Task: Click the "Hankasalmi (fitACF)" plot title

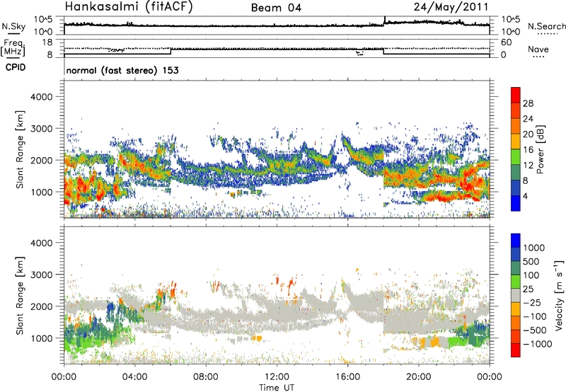Action: click(129, 6)
